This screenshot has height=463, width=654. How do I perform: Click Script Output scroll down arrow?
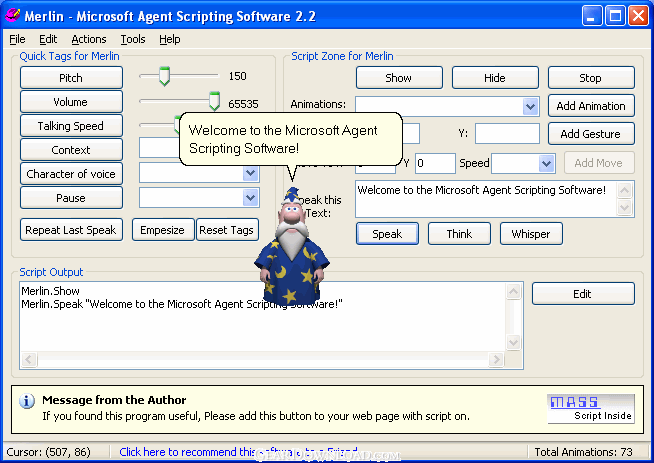[x=513, y=343]
